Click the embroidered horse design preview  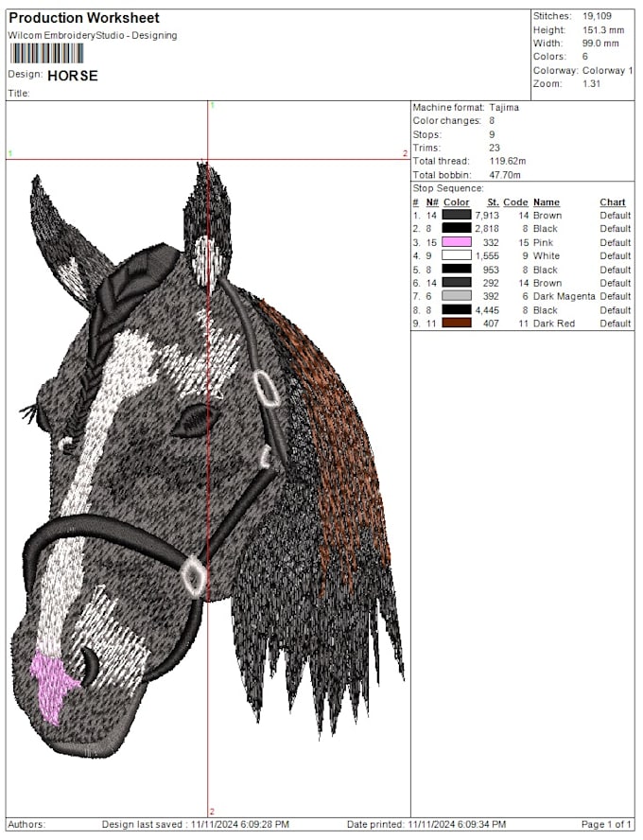[207, 460]
